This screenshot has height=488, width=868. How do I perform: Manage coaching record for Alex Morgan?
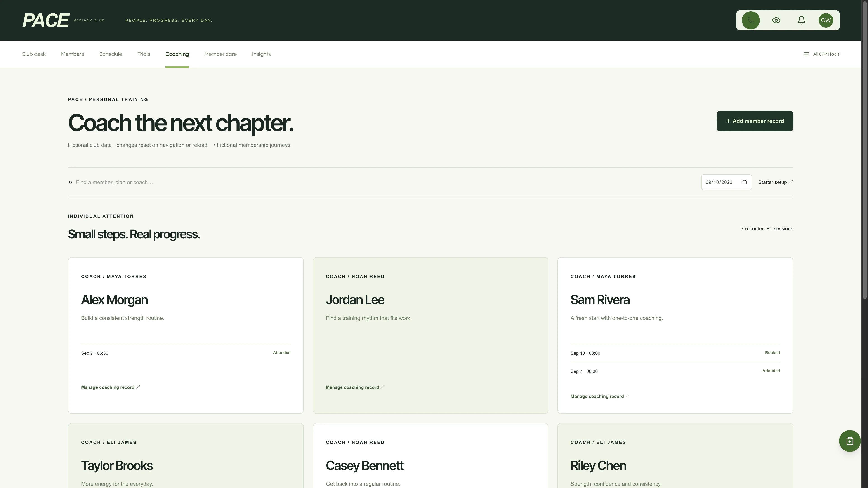pyautogui.click(x=111, y=387)
